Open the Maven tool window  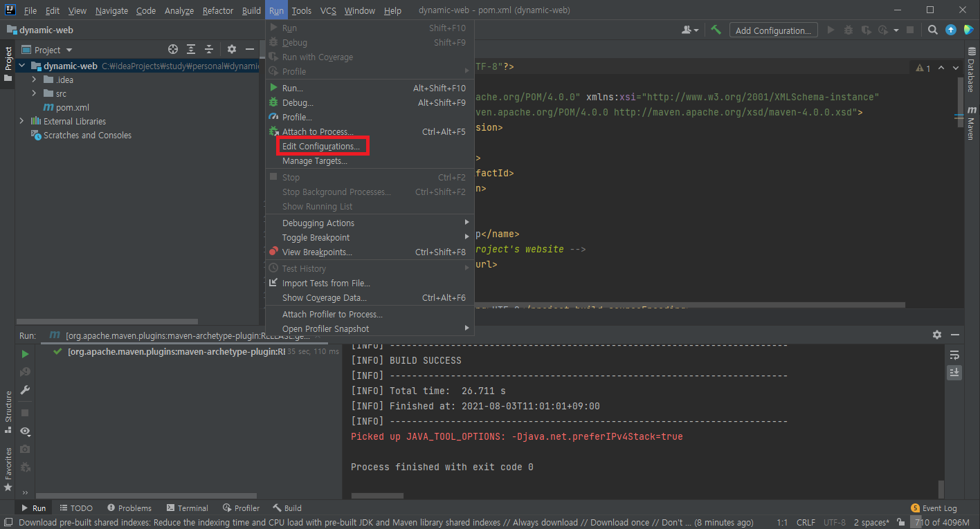[x=972, y=123]
